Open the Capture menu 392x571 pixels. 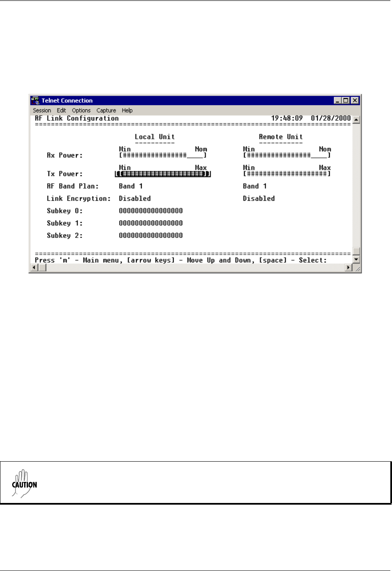pos(106,110)
